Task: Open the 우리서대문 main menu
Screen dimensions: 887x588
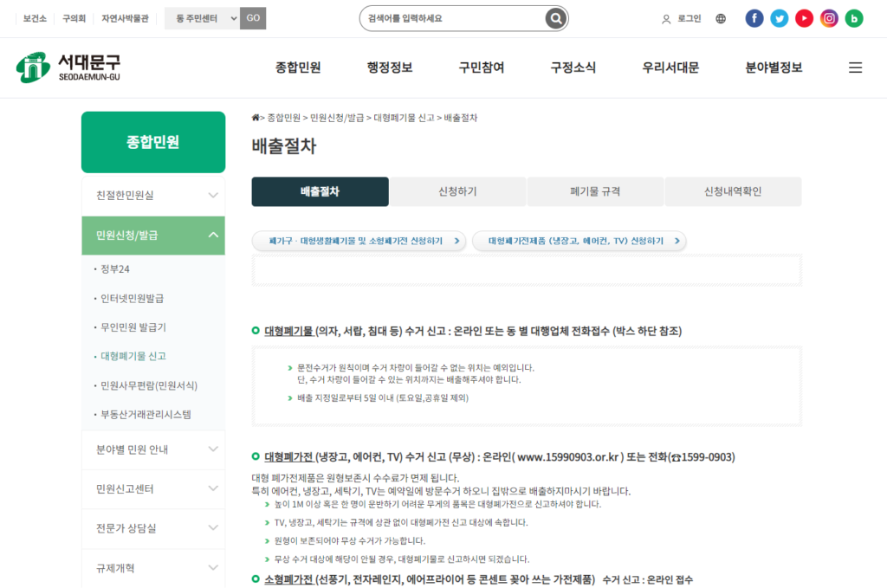Action: point(670,68)
